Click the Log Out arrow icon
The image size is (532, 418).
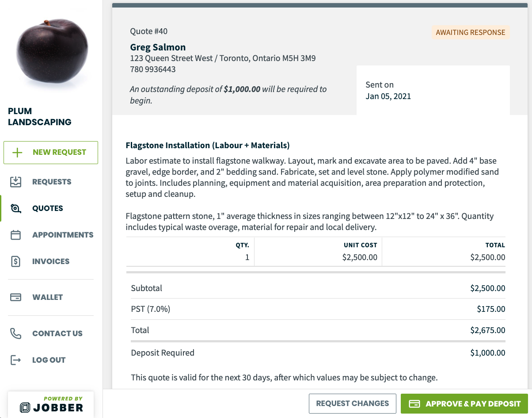tap(16, 360)
